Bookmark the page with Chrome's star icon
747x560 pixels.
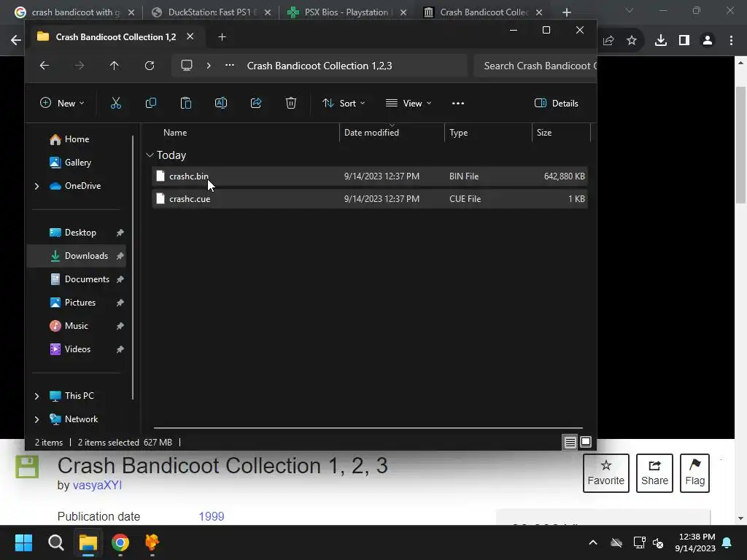point(632,41)
